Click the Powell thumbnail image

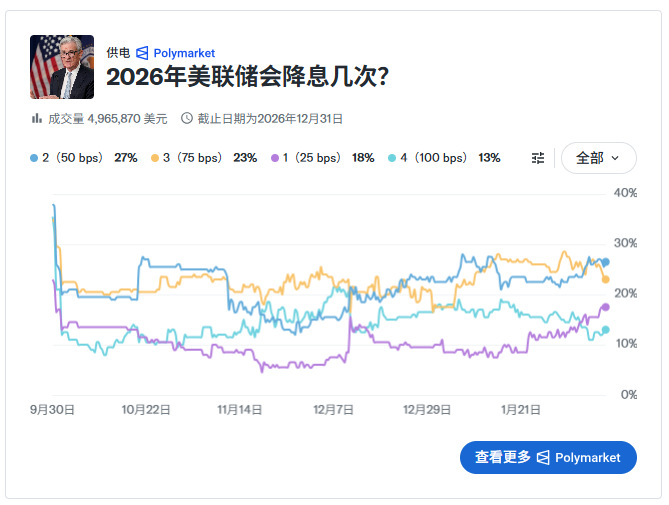62,67
